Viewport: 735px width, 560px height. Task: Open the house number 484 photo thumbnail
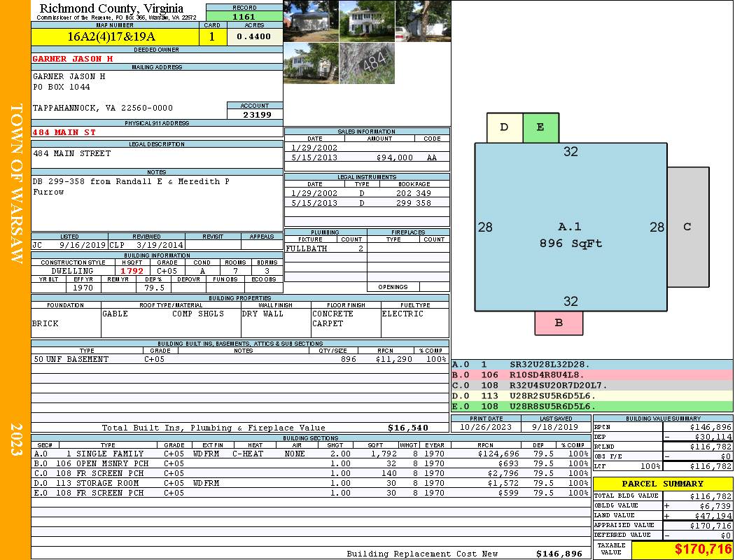click(x=367, y=64)
